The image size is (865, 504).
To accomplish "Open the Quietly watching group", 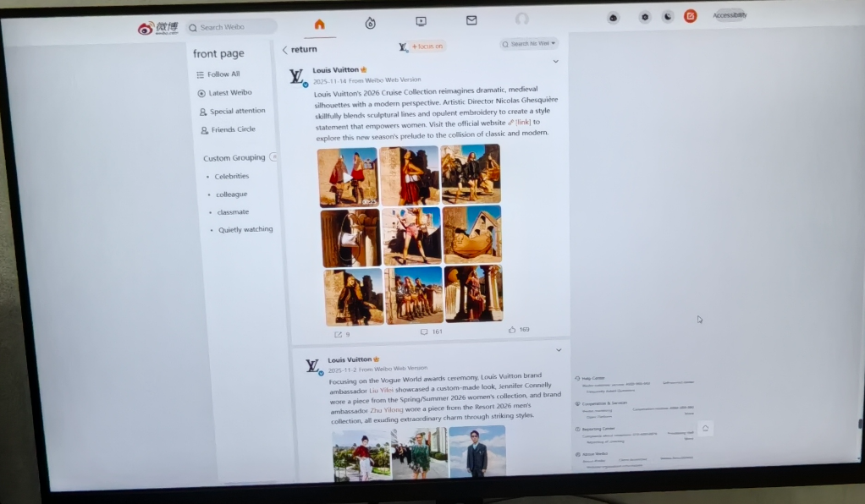I will (245, 229).
